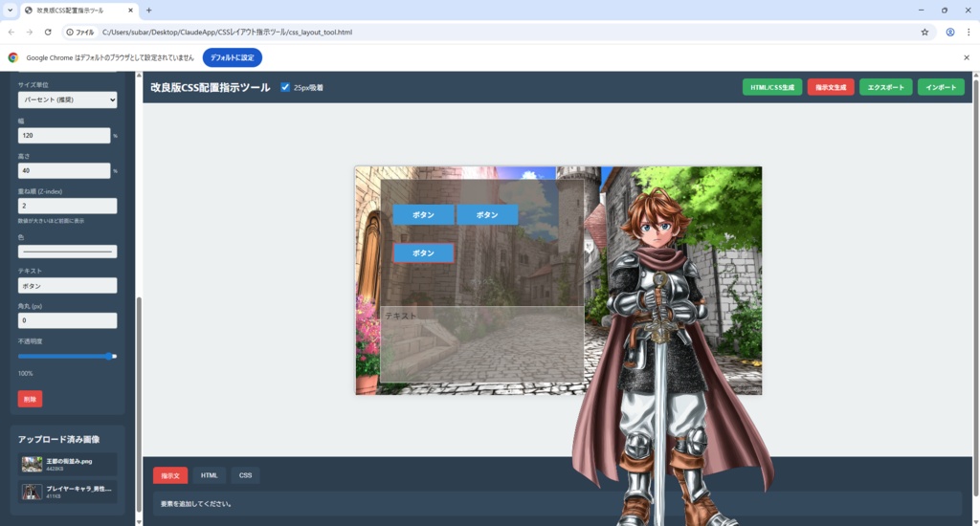Image resolution: width=980 pixels, height=526 pixels.
Task: Open the Chrome three-dot menu
Action: pos(969,32)
